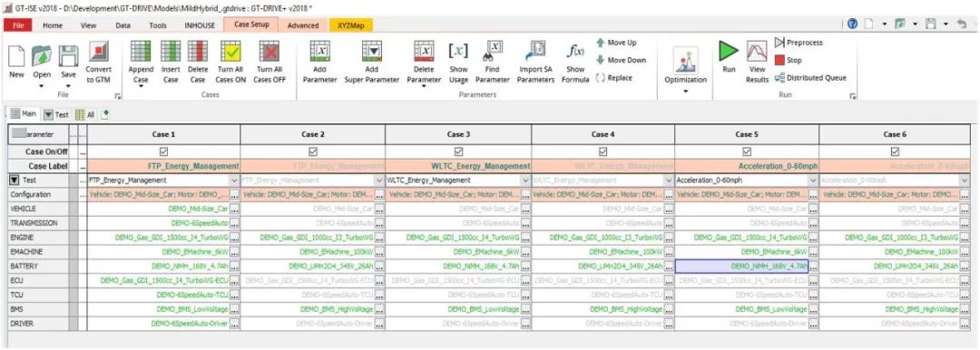Turn All Cases OFF
This screenshot has height=350, width=980.
pyautogui.click(x=269, y=63)
